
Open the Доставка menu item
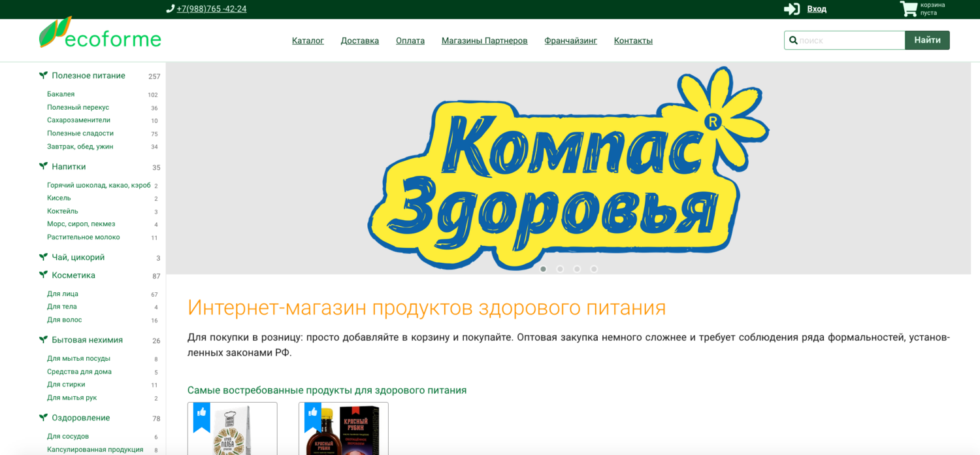pos(360,41)
